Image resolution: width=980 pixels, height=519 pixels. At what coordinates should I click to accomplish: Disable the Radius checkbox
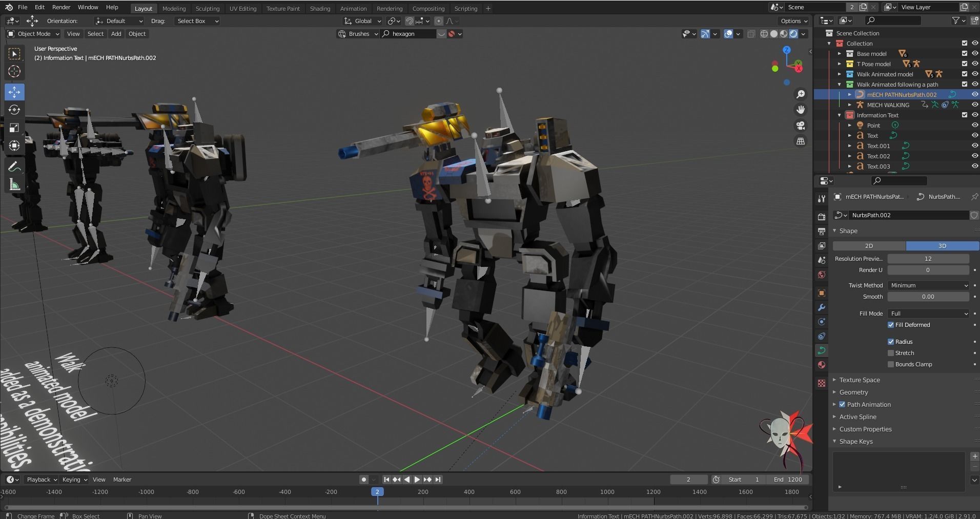click(891, 341)
